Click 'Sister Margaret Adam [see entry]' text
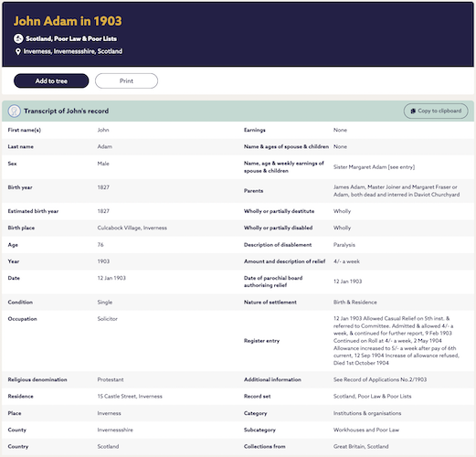476x457 pixels. click(x=374, y=167)
